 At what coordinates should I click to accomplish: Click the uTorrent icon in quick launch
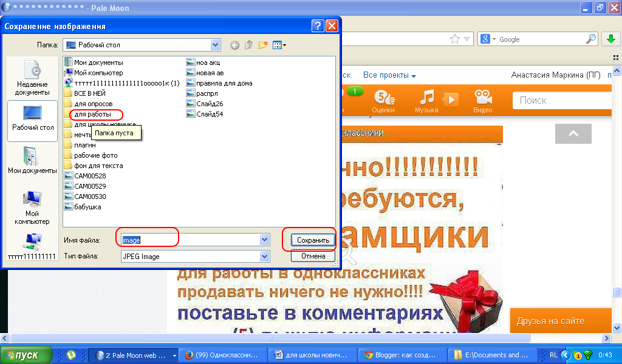point(71,355)
